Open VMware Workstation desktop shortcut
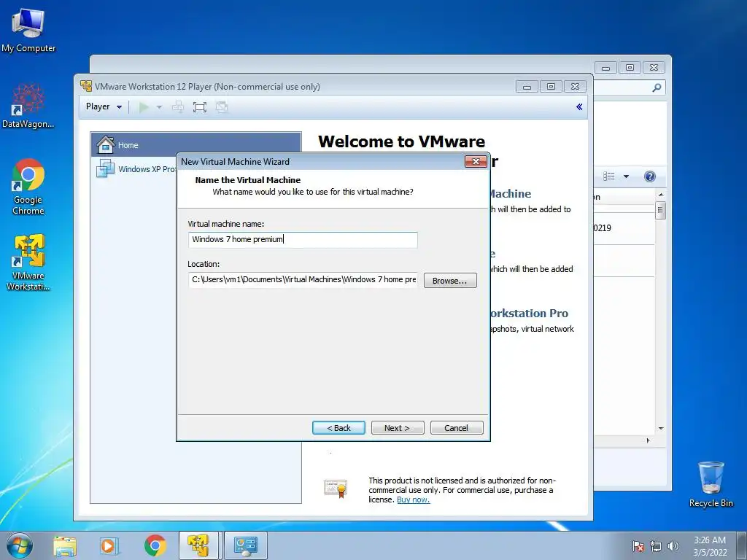Image resolution: width=747 pixels, height=560 pixels. 28,262
